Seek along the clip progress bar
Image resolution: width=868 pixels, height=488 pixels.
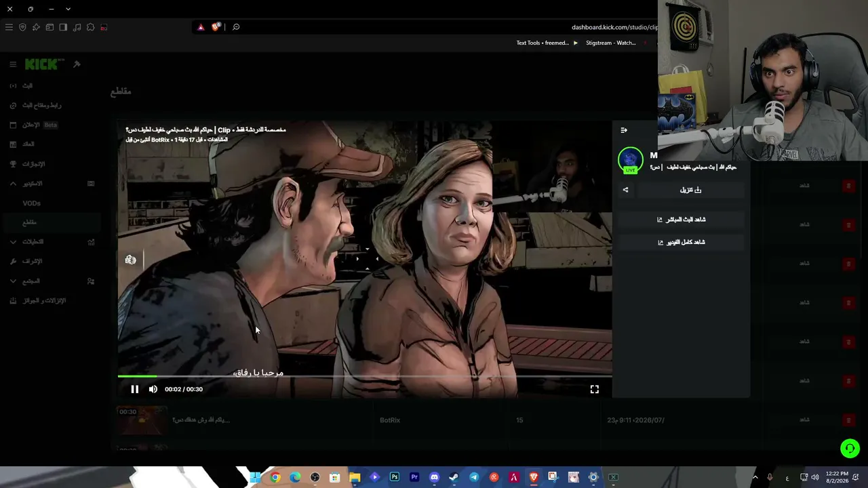pyautogui.click(x=365, y=376)
